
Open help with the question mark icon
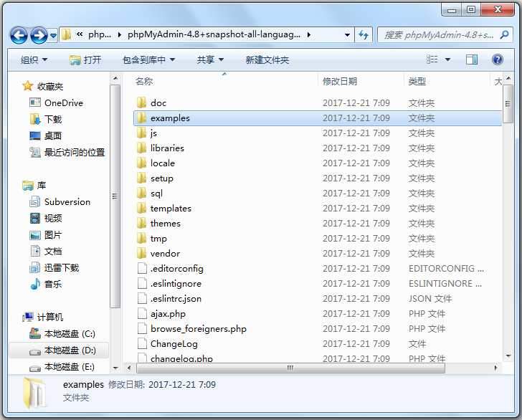498,59
